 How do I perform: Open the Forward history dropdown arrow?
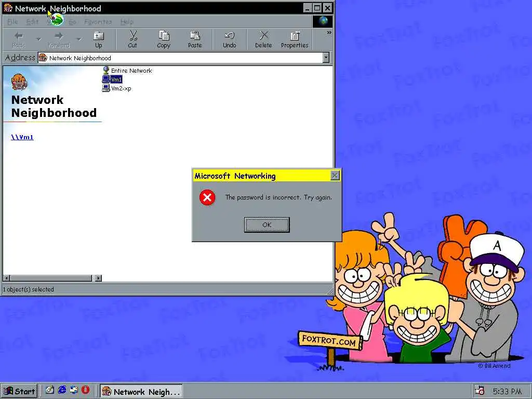click(x=79, y=39)
